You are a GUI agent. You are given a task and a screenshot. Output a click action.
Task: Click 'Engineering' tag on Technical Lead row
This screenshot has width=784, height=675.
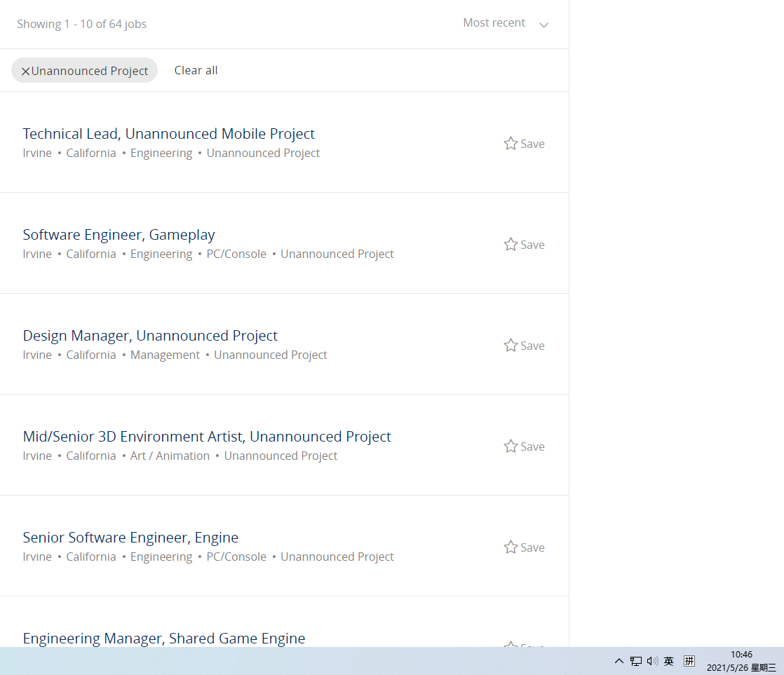point(161,153)
